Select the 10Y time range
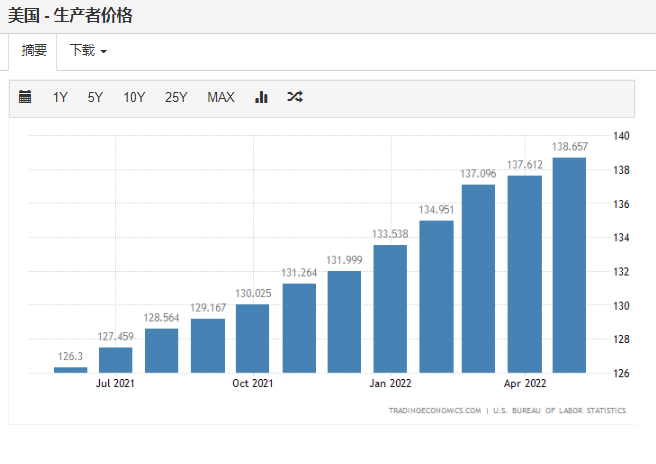This screenshot has width=656, height=464. pos(134,97)
